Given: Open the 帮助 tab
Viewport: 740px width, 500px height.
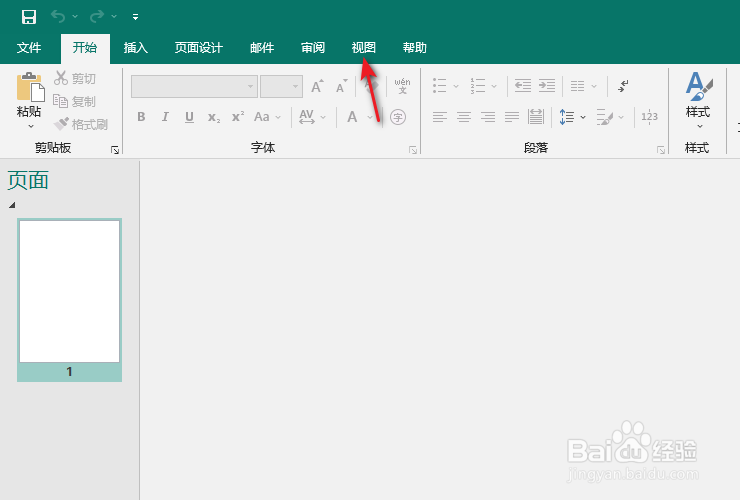Looking at the screenshot, I should (x=414, y=48).
